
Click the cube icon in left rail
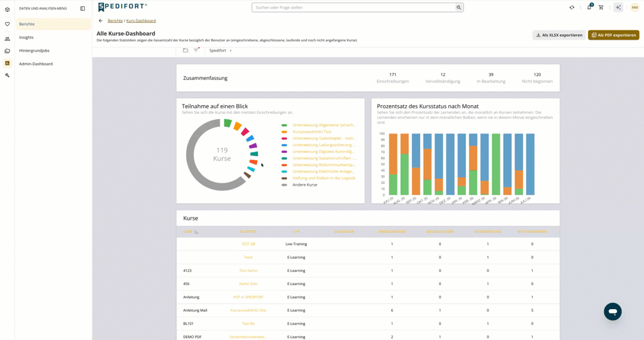(7, 9)
